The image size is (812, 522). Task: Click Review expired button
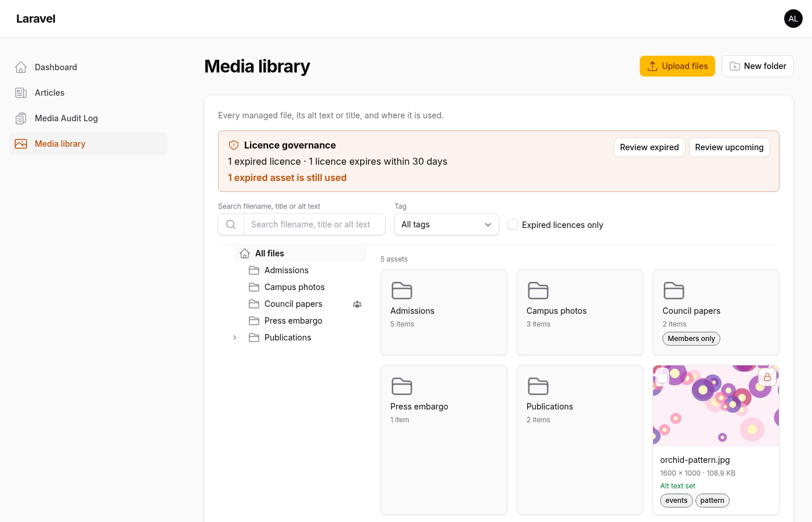pyautogui.click(x=650, y=147)
